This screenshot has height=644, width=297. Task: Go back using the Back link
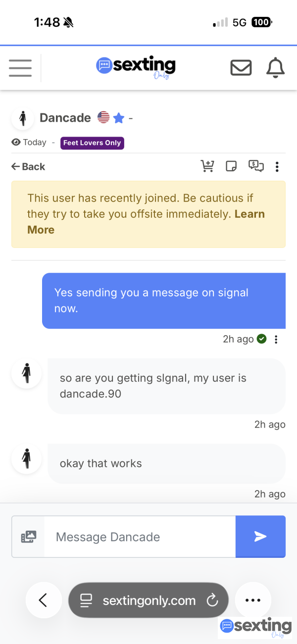28,167
